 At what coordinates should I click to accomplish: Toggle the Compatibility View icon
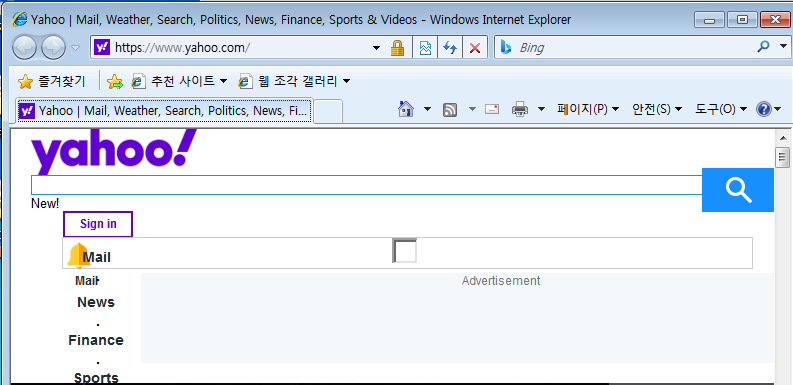click(x=425, y=48)
